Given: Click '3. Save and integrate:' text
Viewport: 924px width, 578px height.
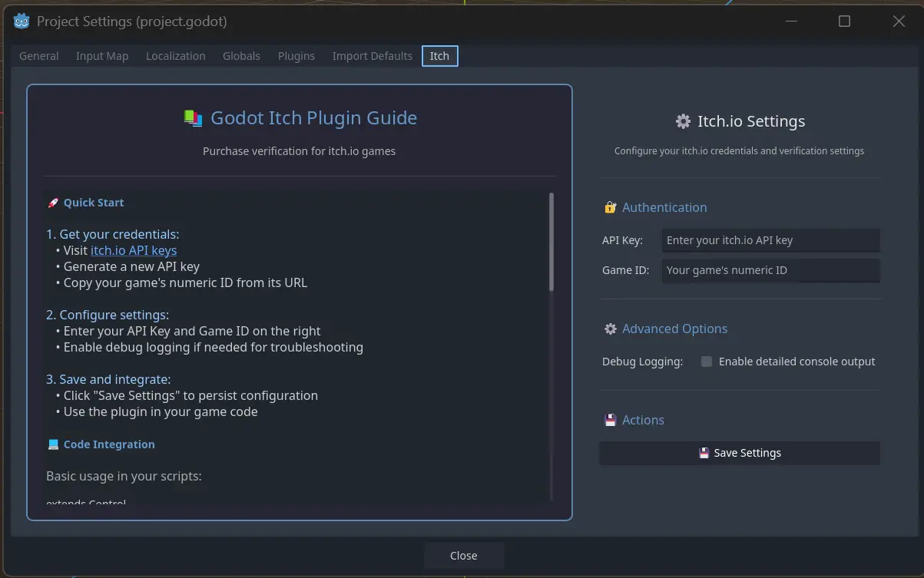Looking at the screenshot, I should click(108, 379).
